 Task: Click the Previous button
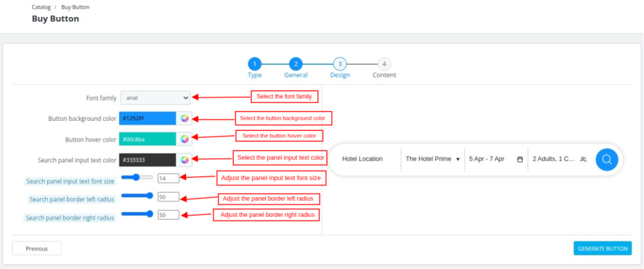(36, 248)
